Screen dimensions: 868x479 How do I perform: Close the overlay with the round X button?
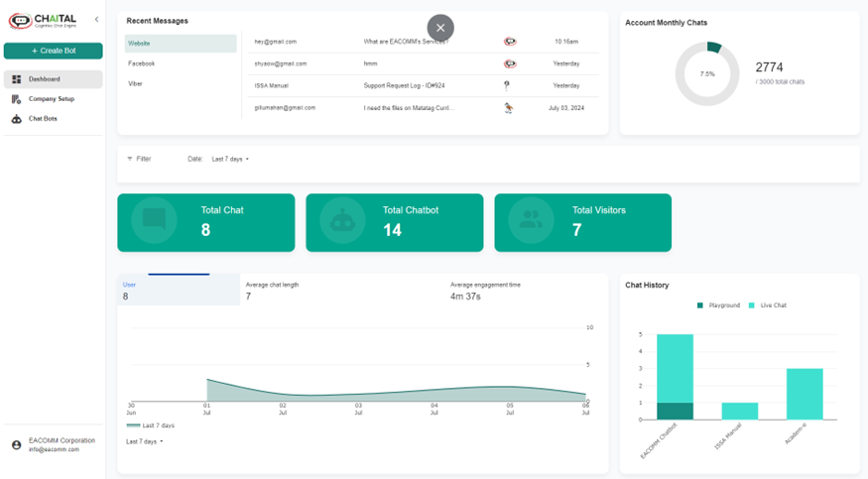[440, 28]
